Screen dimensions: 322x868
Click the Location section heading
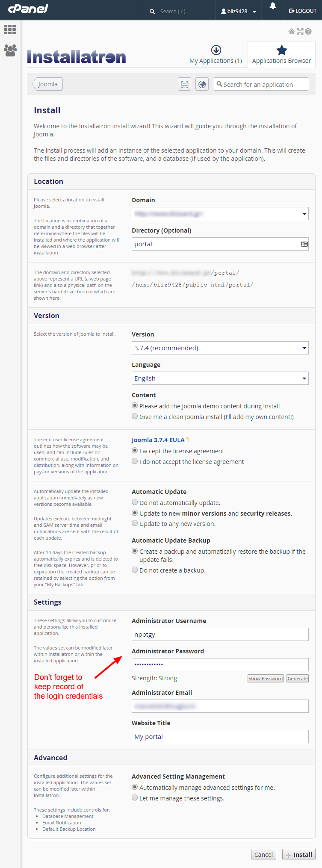[48, 181]
